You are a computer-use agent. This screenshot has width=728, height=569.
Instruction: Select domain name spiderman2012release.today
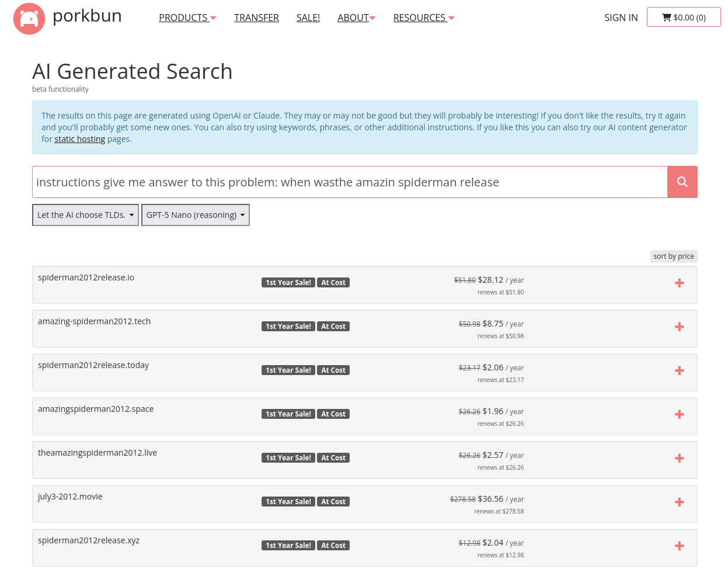click(93, 365)
